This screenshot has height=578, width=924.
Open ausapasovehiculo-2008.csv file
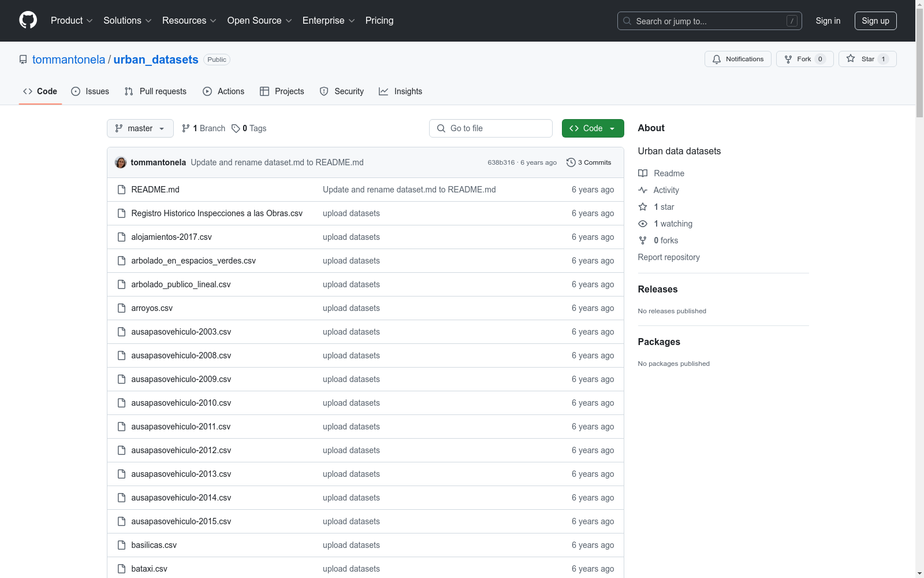coord(181,355)
